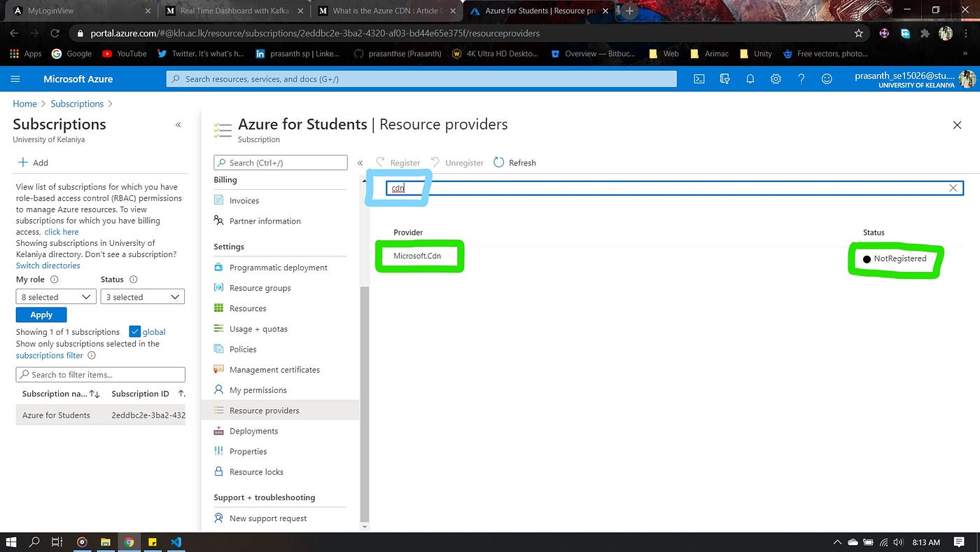Click the Programmatic deployment icon
Image resolution: width=980 pixels, height=552 pixels.
point(219,268)
